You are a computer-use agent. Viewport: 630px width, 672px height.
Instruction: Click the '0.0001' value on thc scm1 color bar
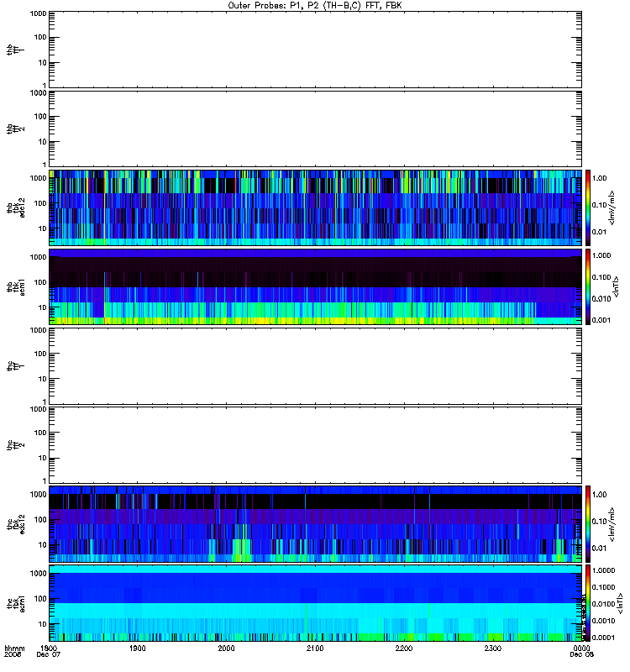pyautogui.click(x=603, y=638)
